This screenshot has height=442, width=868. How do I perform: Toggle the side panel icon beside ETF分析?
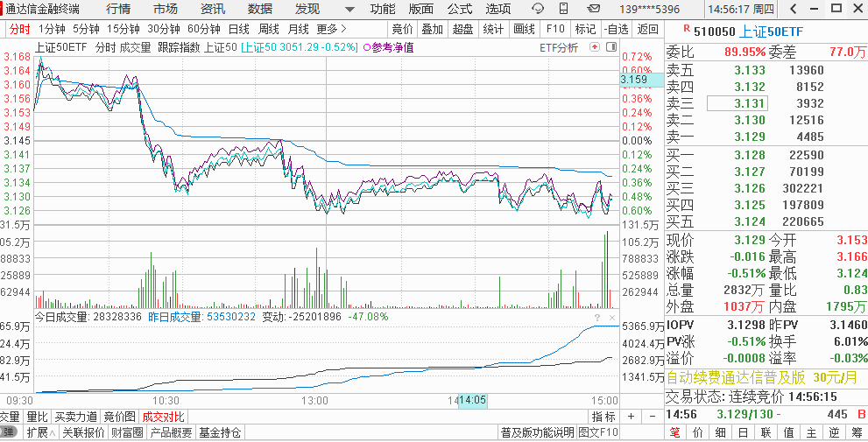pos(611,47)
